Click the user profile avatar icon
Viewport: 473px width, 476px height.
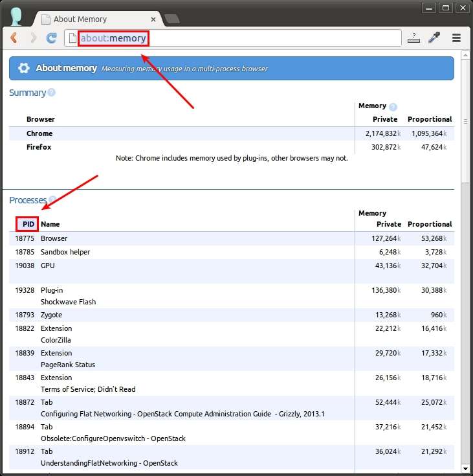(16, 16)
